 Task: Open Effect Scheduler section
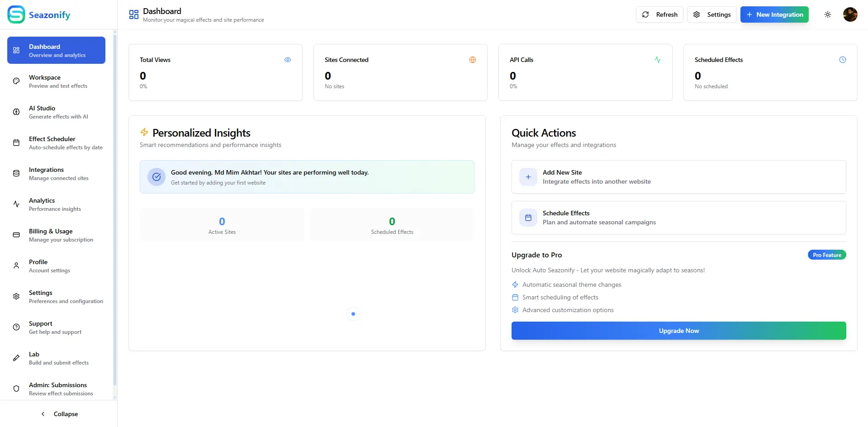pos(57,142)
